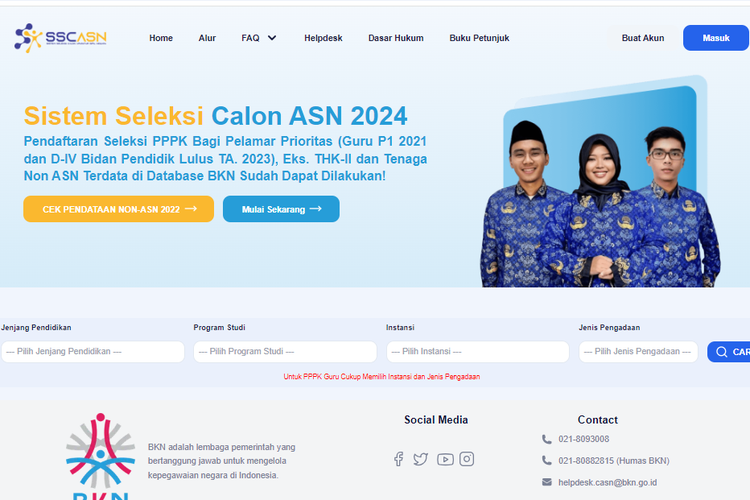
Task: Click the BKN logo in footer
Action: click(x=100, y=456)
